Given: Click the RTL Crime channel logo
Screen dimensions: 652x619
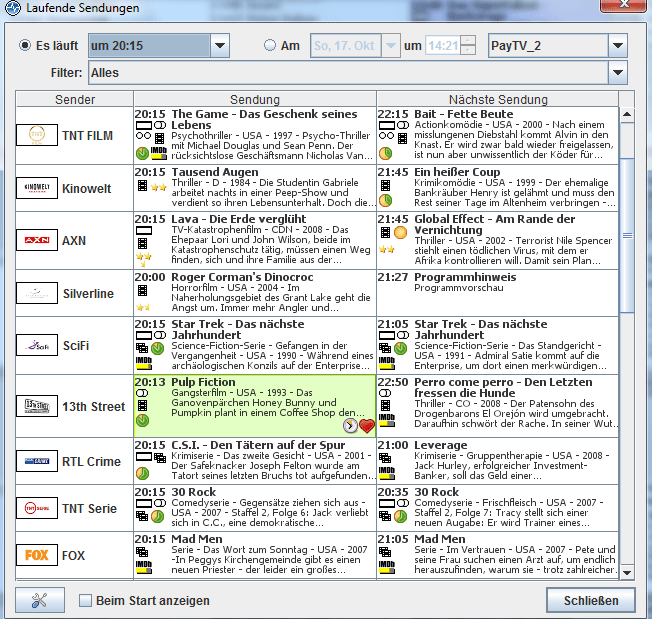Looking at the screenshot, I should 37,461.
